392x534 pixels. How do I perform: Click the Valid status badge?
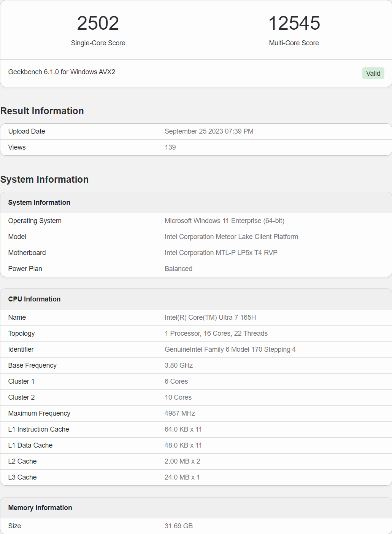pyautogui.click(x=373, y=73)
